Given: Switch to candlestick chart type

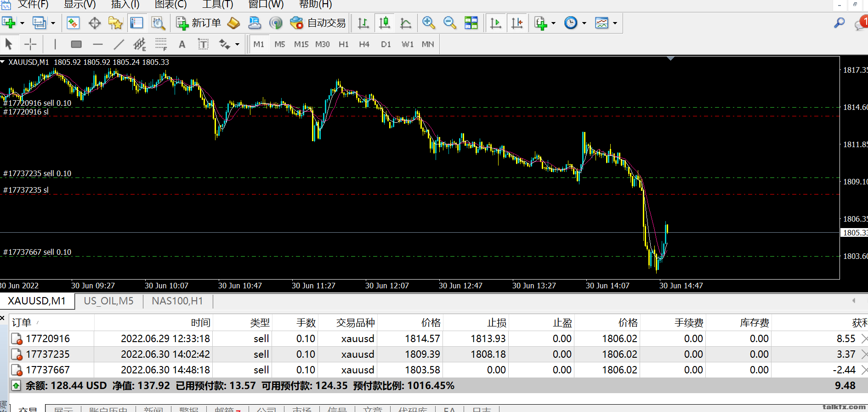Looking at the screenshot, I should pyautogui.click(x=385, y=23).
